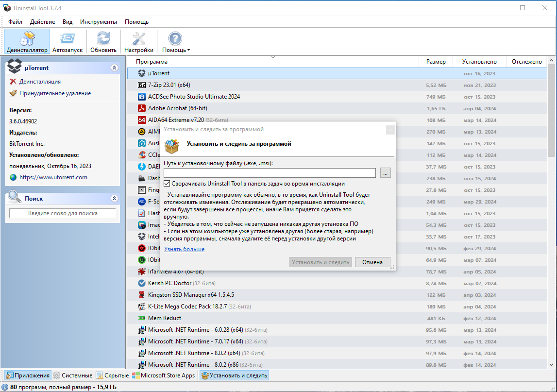
Task: Open the Узнать больше link
Action: (x=185, y=250)
